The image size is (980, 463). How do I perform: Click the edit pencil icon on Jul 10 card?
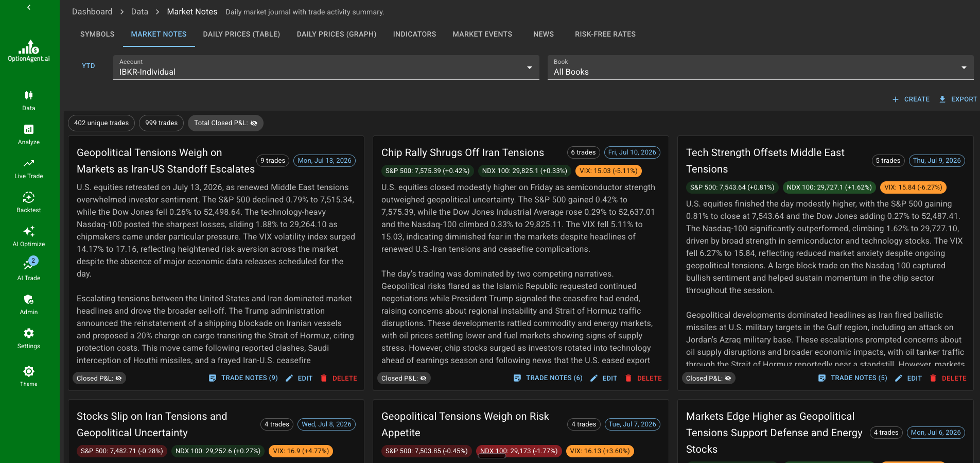click(x=594, y=378)
